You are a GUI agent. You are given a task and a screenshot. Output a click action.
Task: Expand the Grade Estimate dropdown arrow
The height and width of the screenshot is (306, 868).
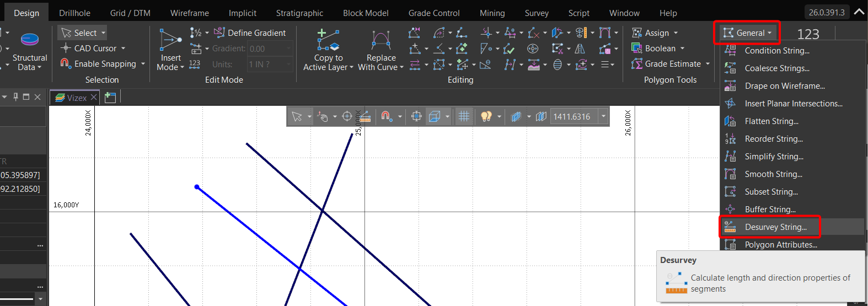[x=708, y=64]
